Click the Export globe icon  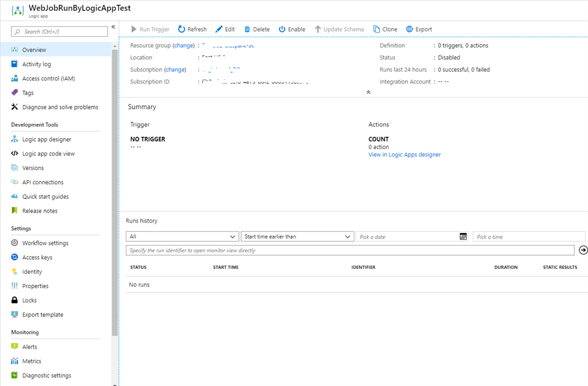(409, 29)
